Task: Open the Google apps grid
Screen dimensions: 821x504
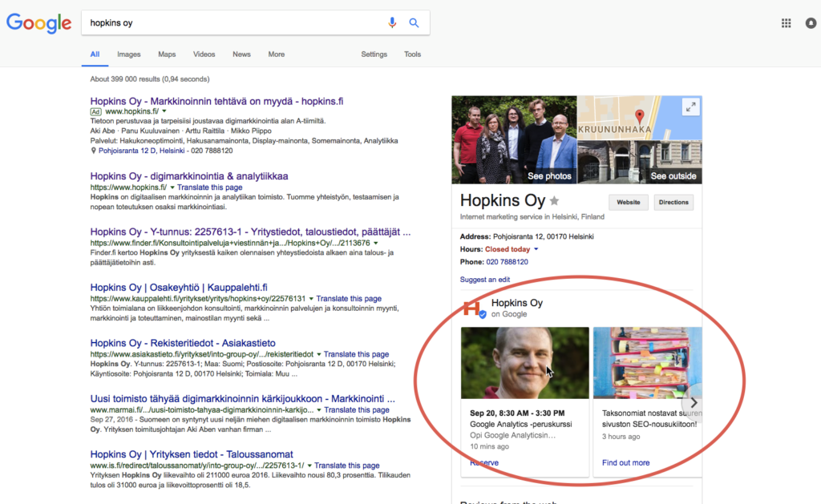Action: [786, 23]
